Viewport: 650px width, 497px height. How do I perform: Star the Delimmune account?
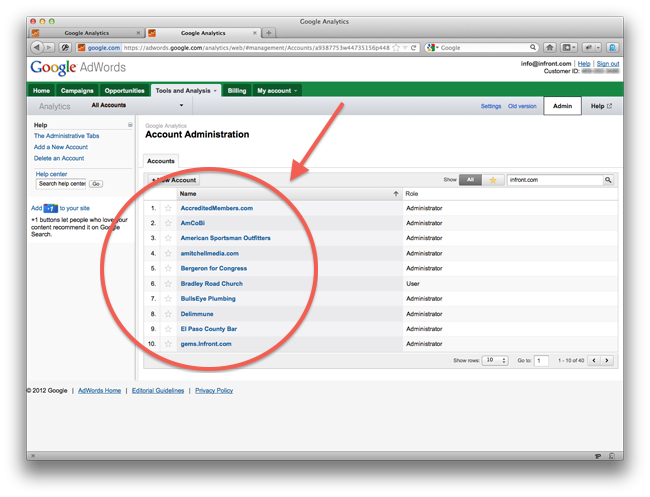(x=168, y=314)
